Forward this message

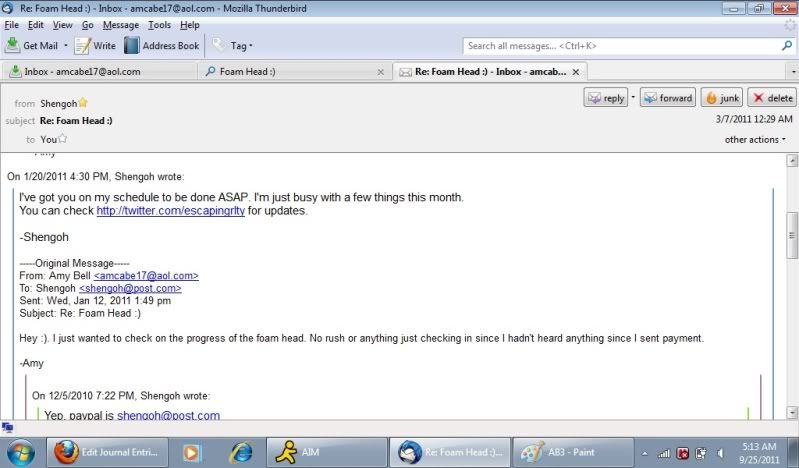(x=668, y=98)
